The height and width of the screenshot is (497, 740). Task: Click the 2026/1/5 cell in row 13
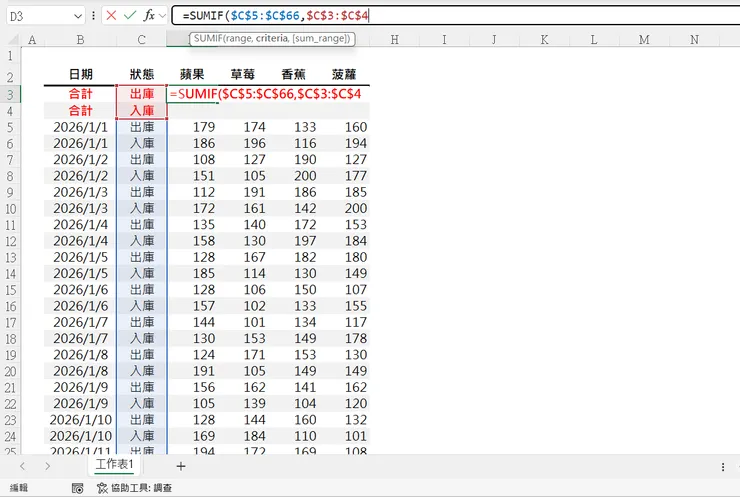tap(80, 257)
